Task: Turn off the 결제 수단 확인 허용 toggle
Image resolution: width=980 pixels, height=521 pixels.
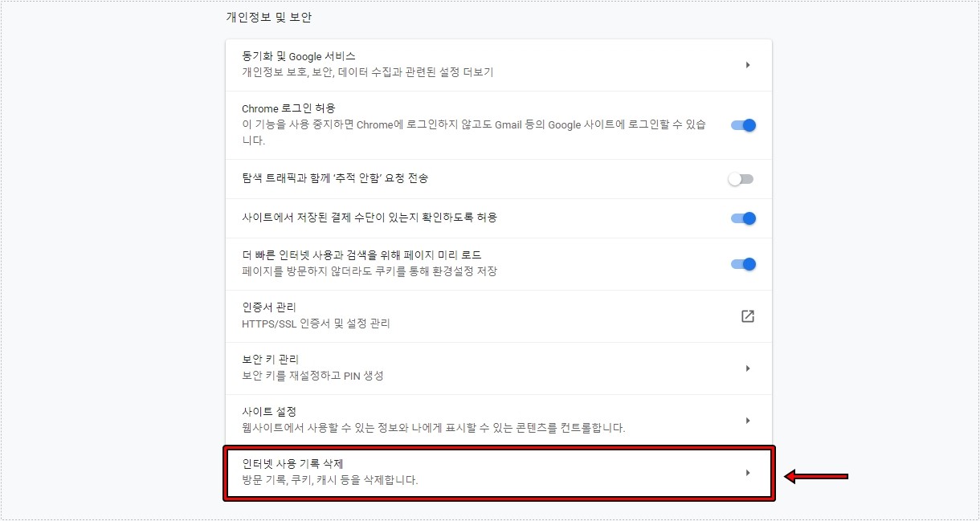Action: pos(741,218)
